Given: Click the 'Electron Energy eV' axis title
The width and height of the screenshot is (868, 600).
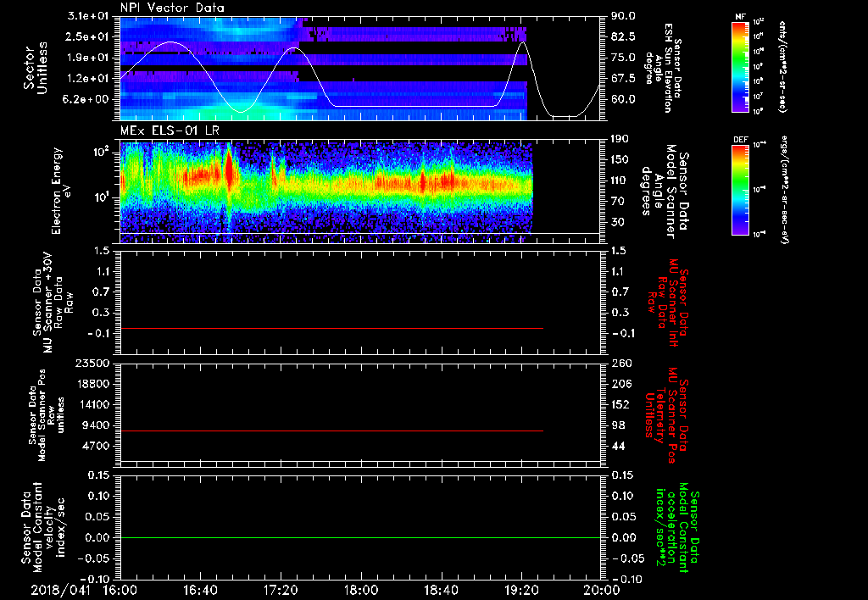Looking at the screenshot, I should (x=61, y=191).
